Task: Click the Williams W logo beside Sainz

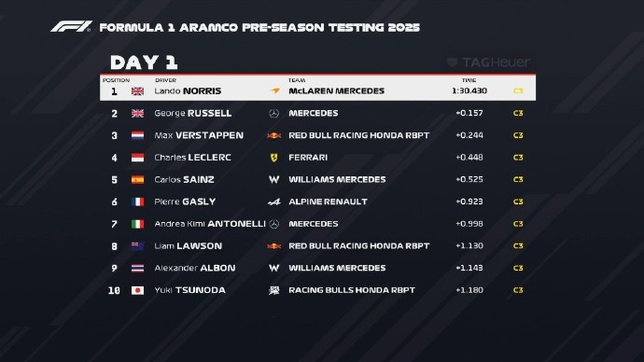Action: (274, 180)
